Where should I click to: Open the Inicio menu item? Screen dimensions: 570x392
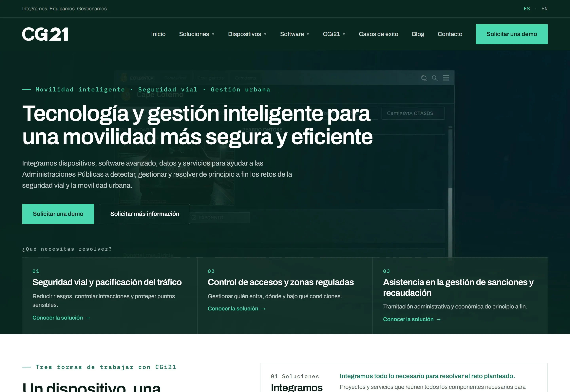(x=158, y=34)
